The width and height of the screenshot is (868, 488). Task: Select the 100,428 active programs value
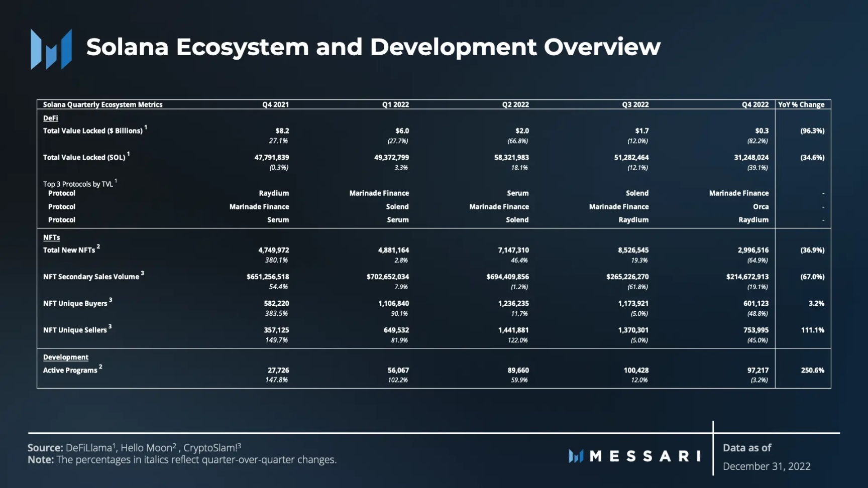(636, 370)
